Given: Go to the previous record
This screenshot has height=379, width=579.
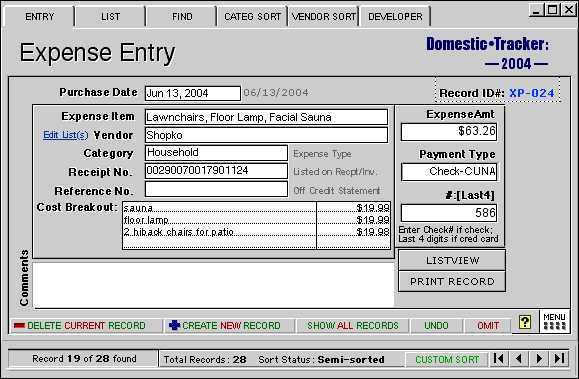Looking at the screenshot, I should (x=518, y=359).
